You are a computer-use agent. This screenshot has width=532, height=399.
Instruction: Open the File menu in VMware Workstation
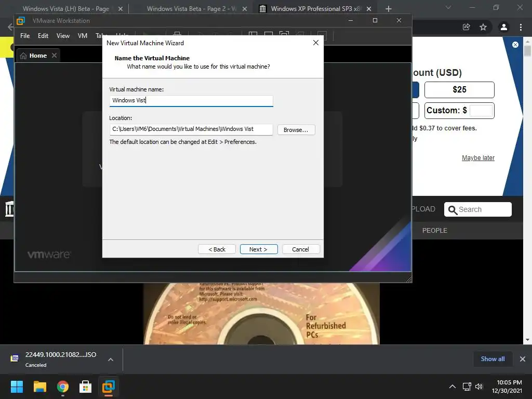(25, 36)
